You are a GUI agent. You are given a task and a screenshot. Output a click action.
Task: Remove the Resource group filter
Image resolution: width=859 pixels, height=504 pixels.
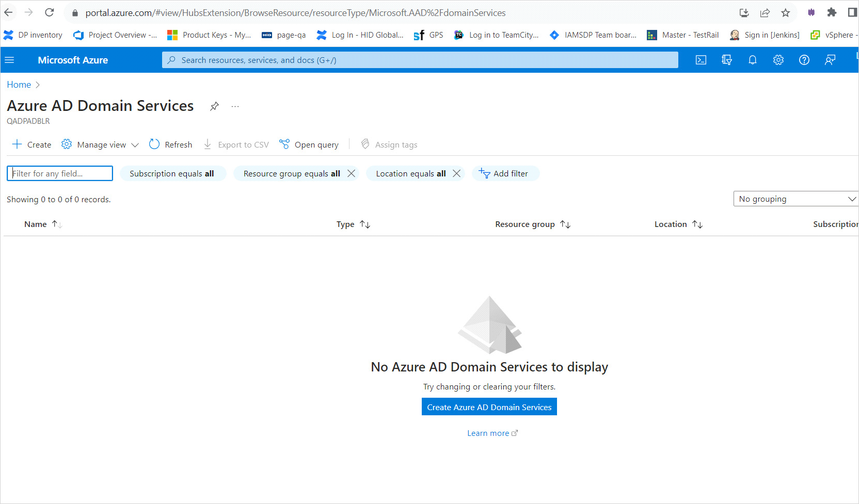pyautogui.click(x=352, y=173)
